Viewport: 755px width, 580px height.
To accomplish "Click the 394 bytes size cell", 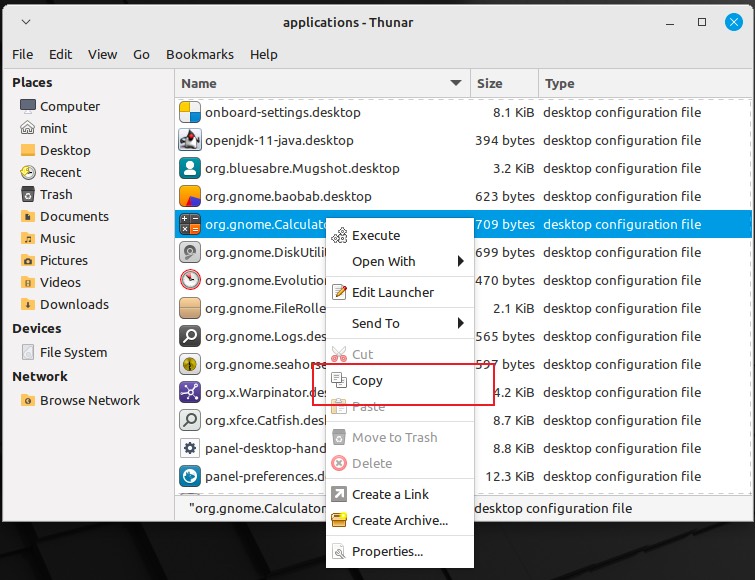I will coord(505,140).
